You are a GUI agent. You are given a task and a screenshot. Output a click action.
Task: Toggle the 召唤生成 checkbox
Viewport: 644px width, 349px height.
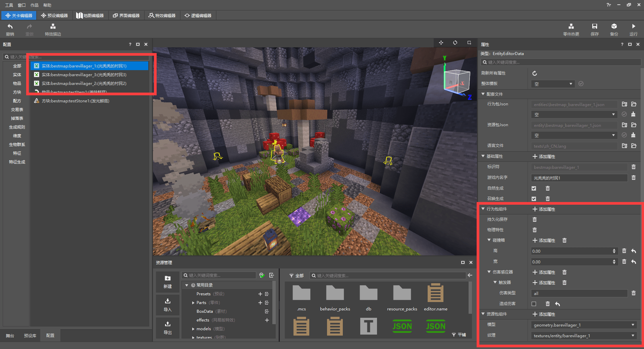click(534, 199)
